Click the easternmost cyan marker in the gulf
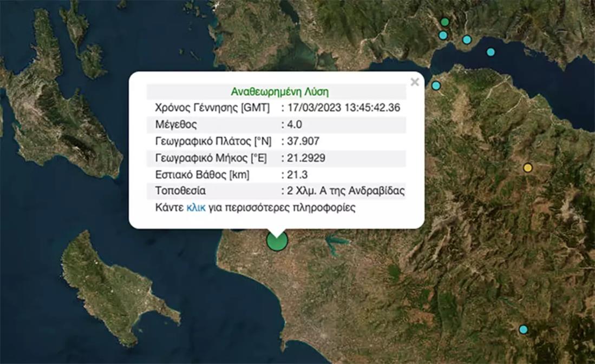Screen dimensions: 595x364 point(491,52)
